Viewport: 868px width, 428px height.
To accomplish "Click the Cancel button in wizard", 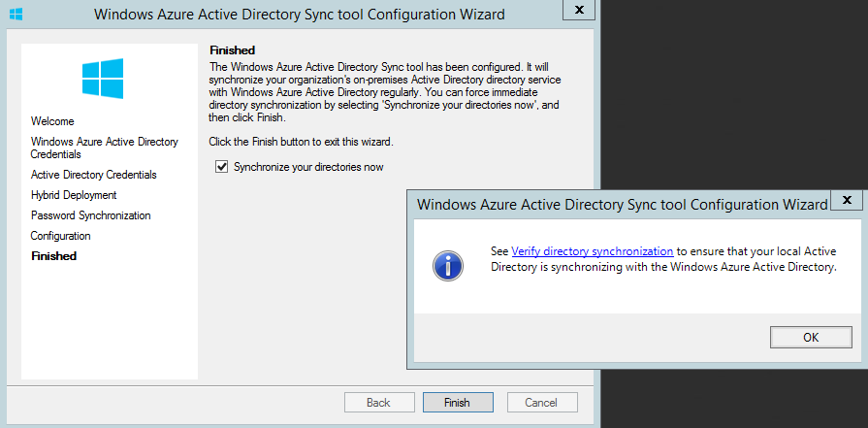I will tap(541, 403).
